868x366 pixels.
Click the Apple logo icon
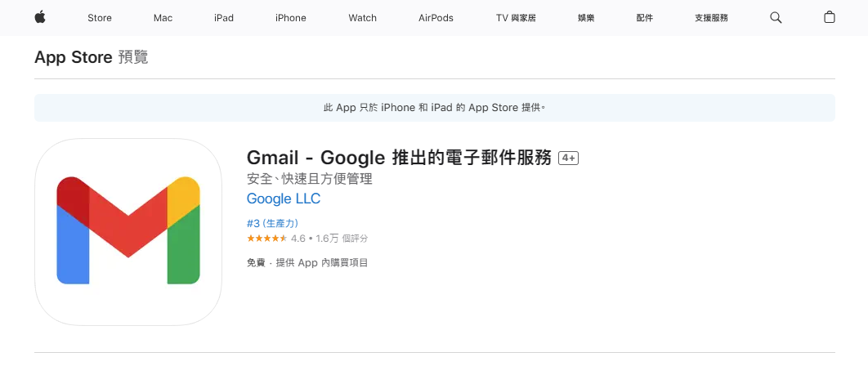pyautogui.click(x=39, y=17)
